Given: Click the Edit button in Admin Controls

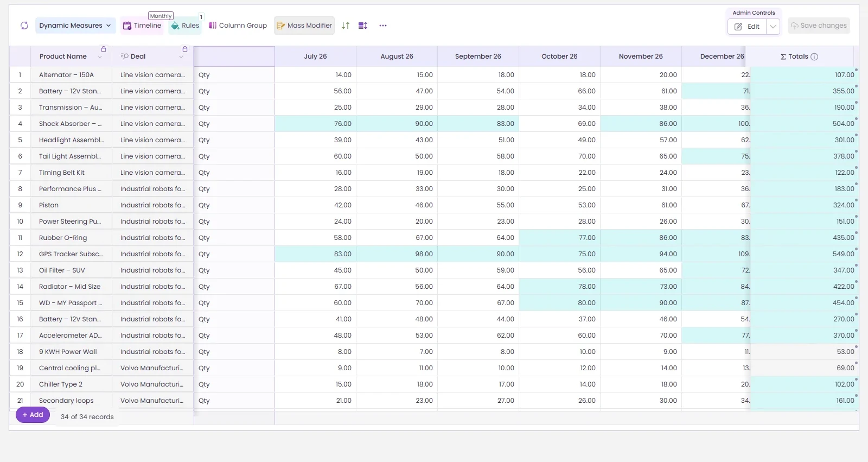Looking at the screenshot, I should point(747,27).
